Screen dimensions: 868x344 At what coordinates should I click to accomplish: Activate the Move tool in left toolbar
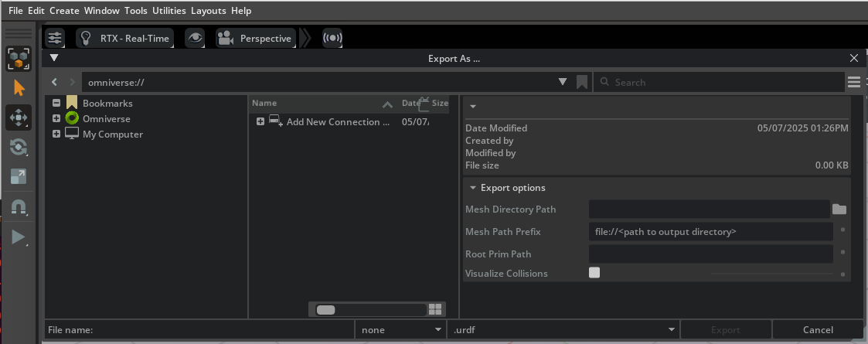click(19, 118)
